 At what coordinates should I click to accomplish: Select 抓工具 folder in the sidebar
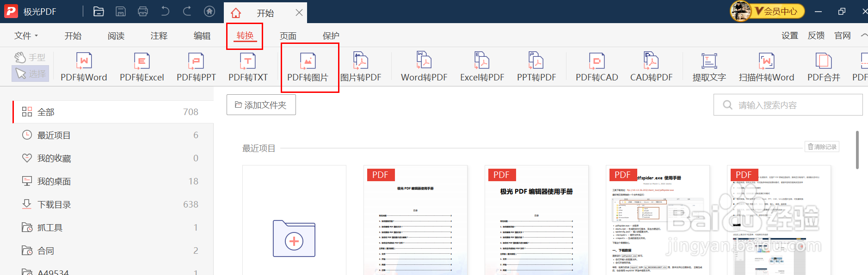point(113,227)
